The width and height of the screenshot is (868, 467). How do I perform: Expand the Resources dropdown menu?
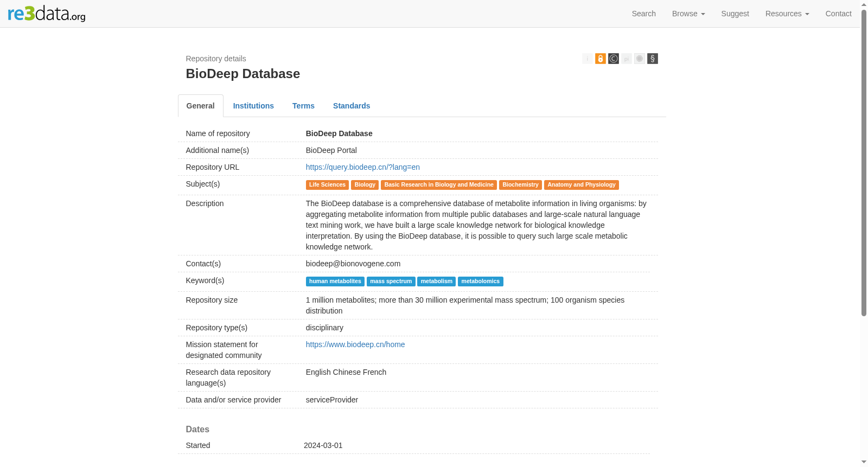point(787,14)
